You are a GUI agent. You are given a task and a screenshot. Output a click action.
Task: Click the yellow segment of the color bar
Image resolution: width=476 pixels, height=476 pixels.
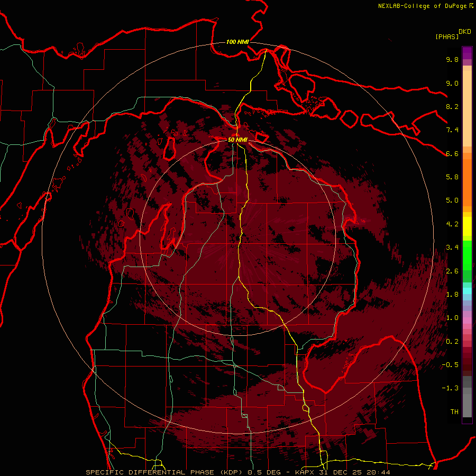pyautogui.click(x=467, y=226)
